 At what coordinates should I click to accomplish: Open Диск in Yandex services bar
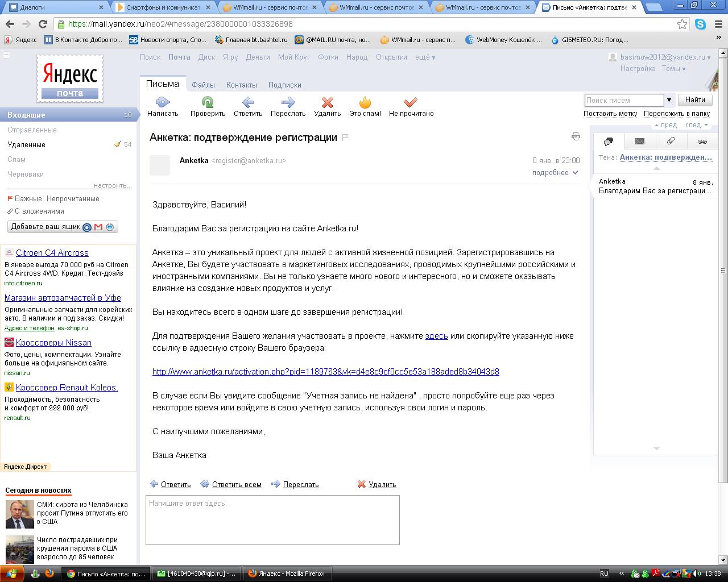pos(206,57)
